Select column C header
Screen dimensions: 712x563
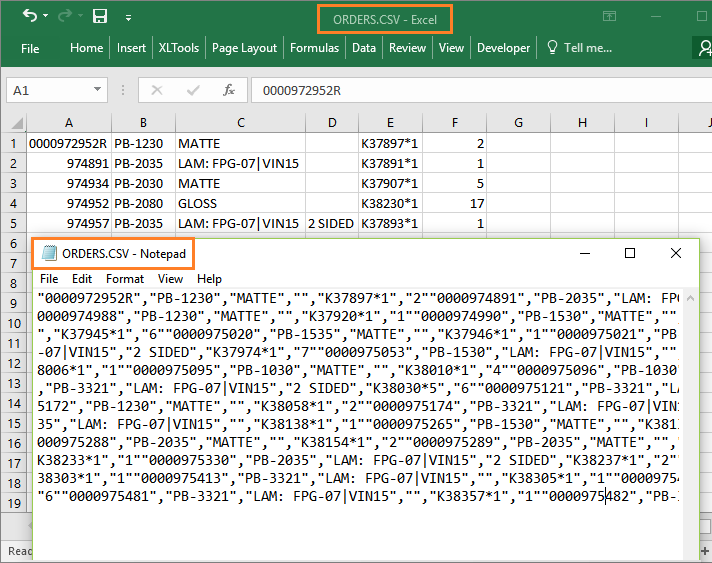(240, 123)
